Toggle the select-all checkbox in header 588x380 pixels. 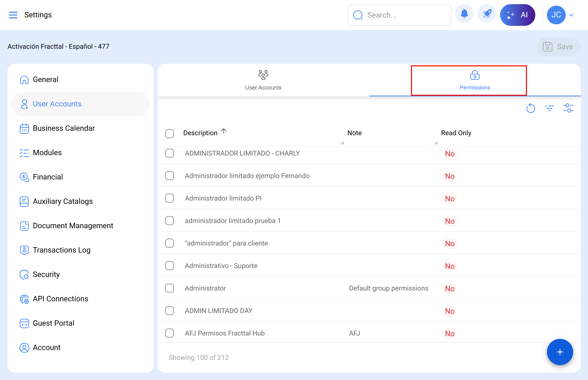point(170,133)
